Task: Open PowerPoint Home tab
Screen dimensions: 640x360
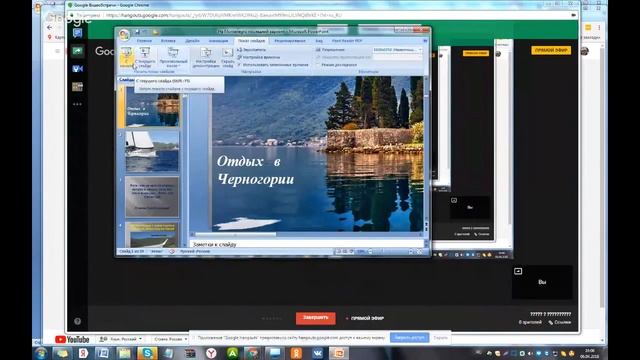Action: 144,41
